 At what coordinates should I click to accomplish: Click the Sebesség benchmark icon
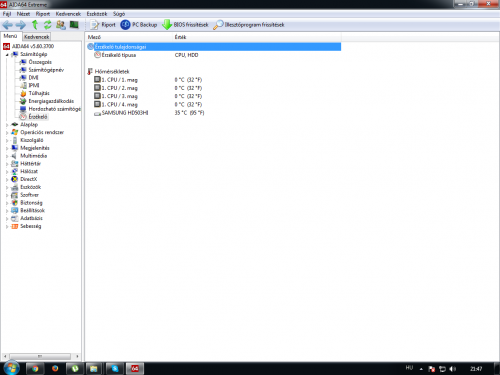click(15, 226)
